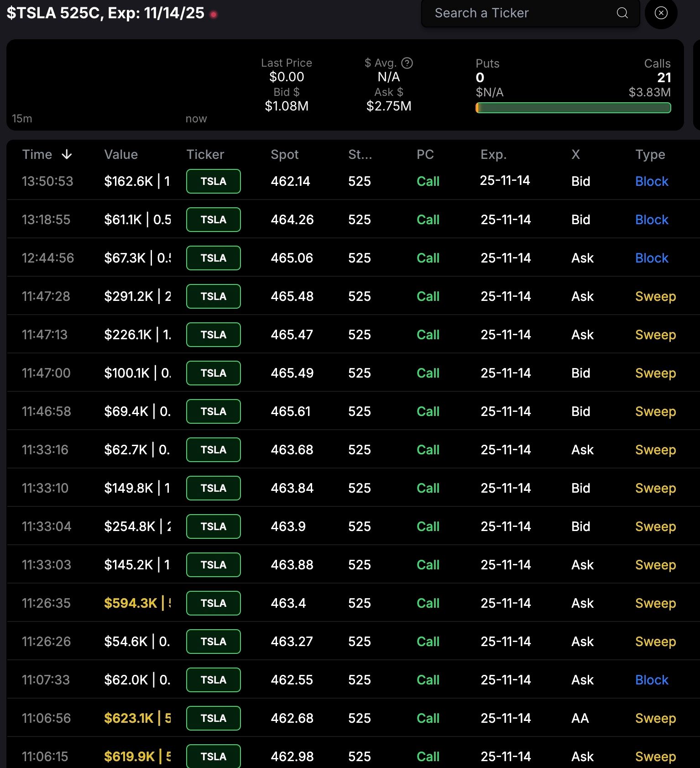Screen dimensions: 700x768
Task: Open TSLA ticker badge at 11:26:35
Action: (x=214, y=603)
